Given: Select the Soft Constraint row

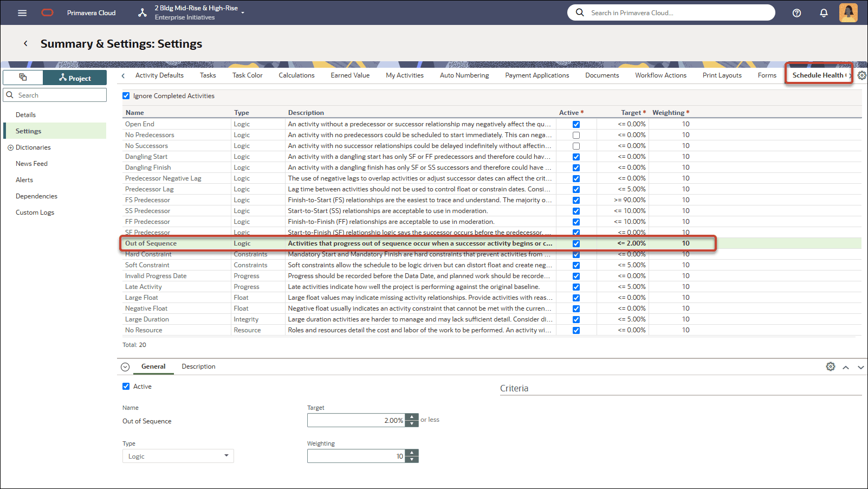Looking at the screenshot, I should (x=491, y=265).
